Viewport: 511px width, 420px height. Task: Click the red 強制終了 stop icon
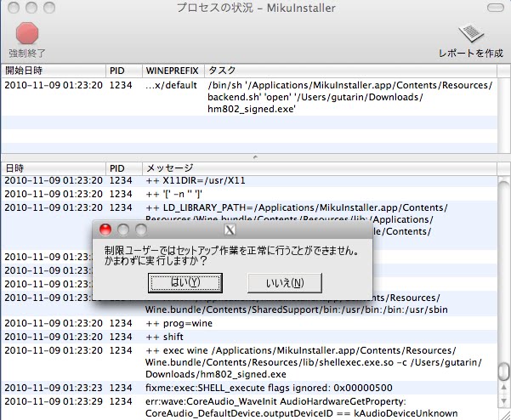click(x=27, y=33)
